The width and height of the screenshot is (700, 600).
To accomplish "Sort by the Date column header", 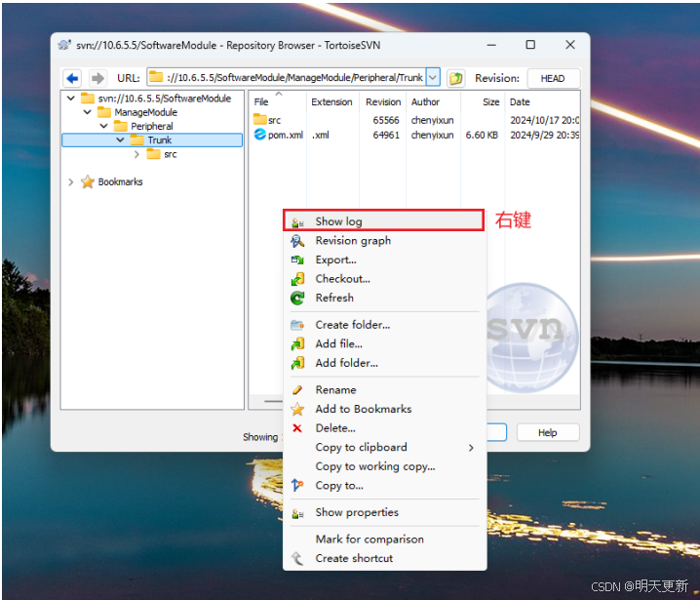I will (542, 101).
